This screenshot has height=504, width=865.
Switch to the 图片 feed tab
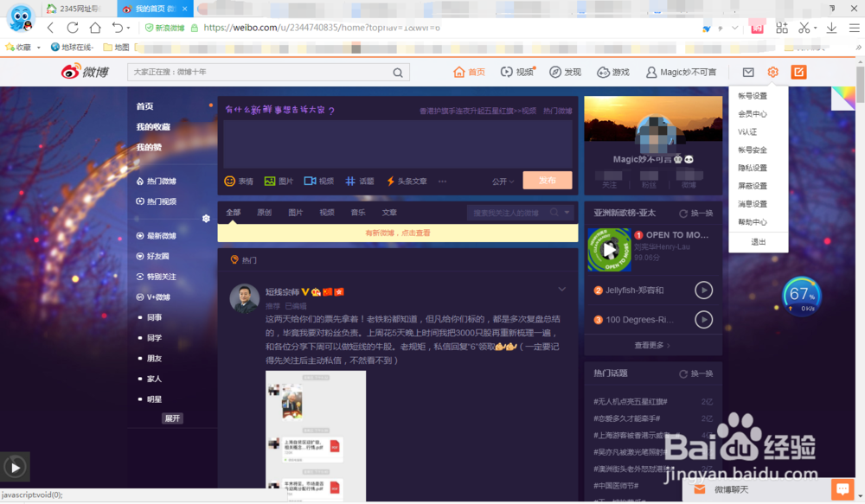[x=296, y=213]
